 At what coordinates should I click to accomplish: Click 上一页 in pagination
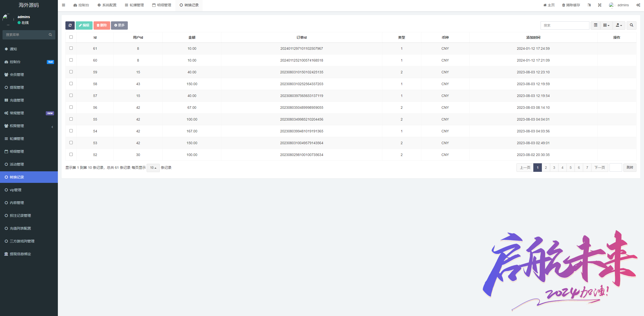[x=525, y=168]
